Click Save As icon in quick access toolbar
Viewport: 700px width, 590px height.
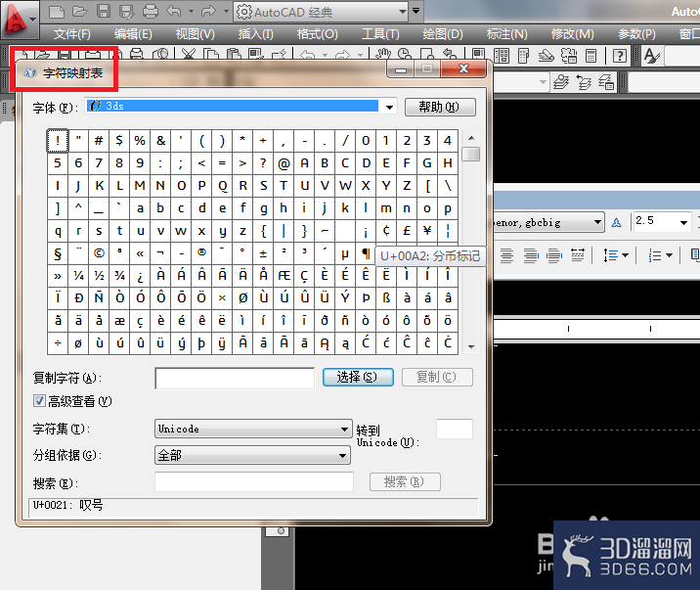pos(127,11)
